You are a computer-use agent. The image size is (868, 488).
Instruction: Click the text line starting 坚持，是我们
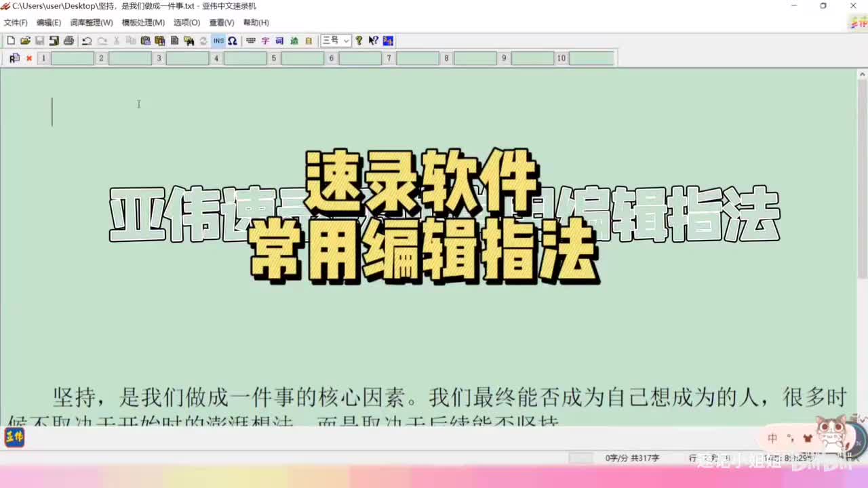450,397
